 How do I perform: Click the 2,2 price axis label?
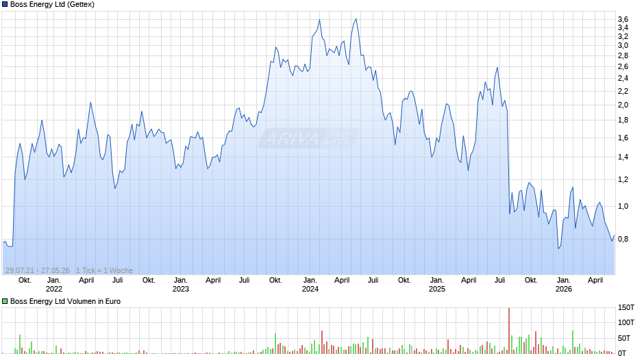click(x=623, y=91)
